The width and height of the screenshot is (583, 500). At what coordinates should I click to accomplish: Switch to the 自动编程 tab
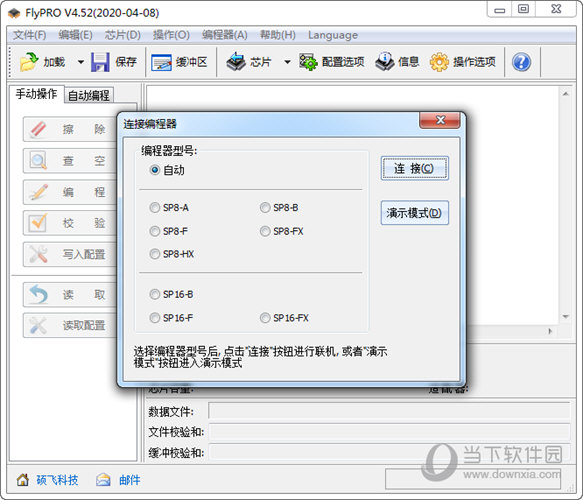pyautogui.click(x=89, y=96)
